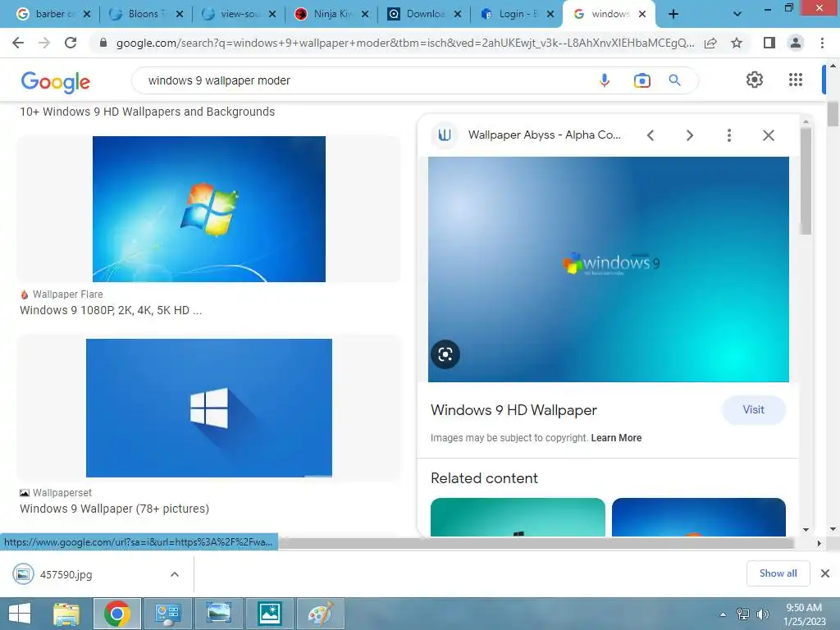Start voice search with microphone
Screen dimensions: 840x630
pyautogui.click(x=605, y=80)
